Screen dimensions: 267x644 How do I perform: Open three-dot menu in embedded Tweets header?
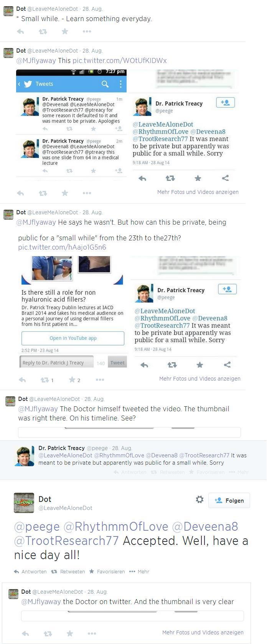tap(120, 84)
